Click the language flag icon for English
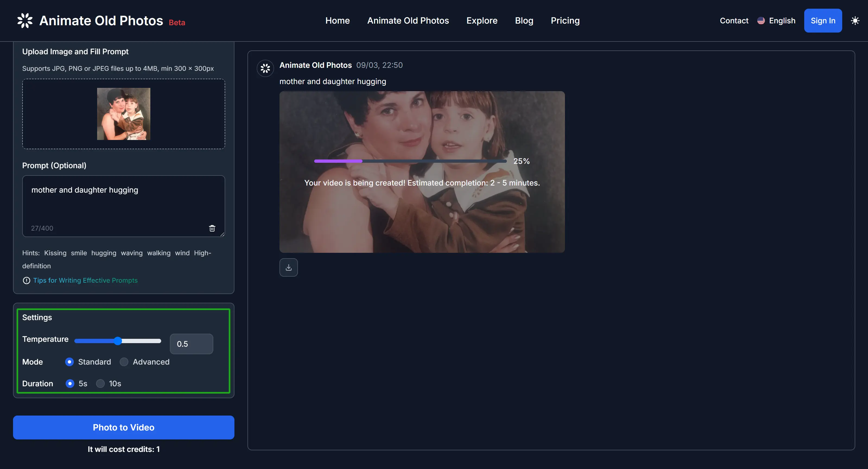 point(761,20)
